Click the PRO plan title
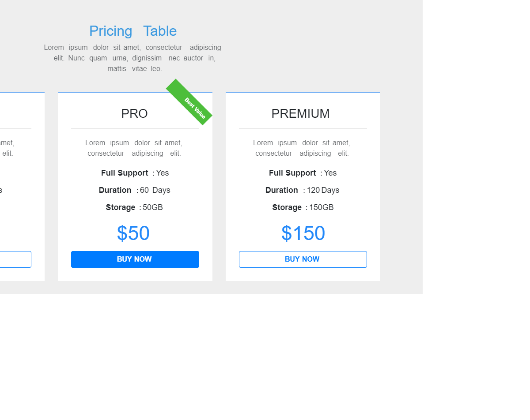Image resolution: width=530 pixels, height=420 pixels. tap(134, 114)
